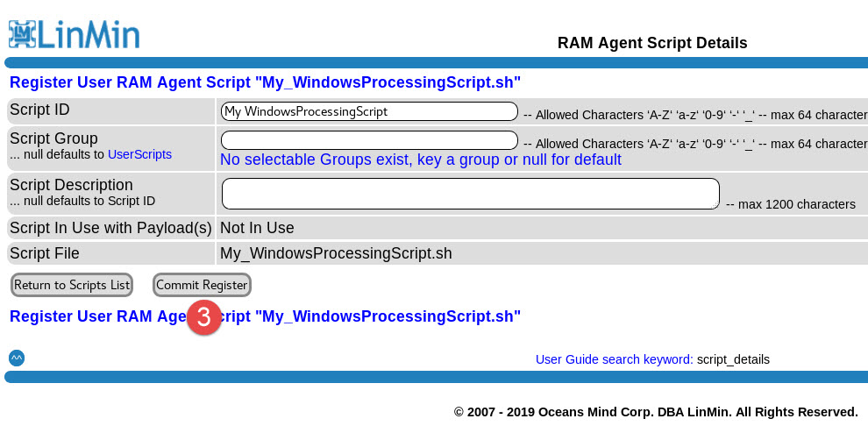Click the Oceans Mind Corp copyright footer
Viewport: 868px width, 433px height.
coord(655,412)
